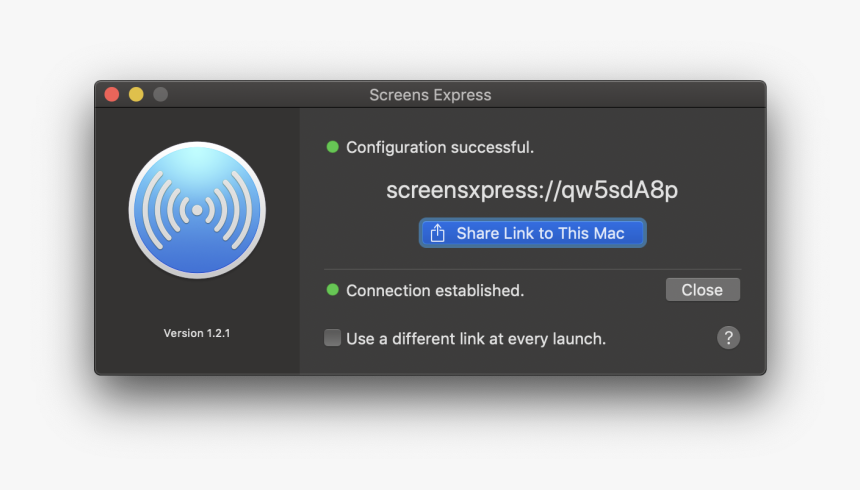
Task: Click the Configuration successful status text
Action: [x=440, y=147]
